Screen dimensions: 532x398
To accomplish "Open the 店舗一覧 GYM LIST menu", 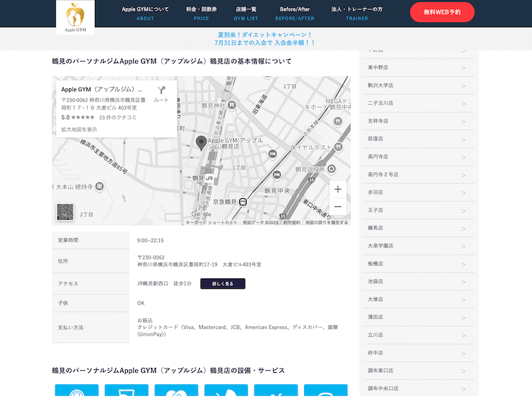I will (x=246, y=14).
